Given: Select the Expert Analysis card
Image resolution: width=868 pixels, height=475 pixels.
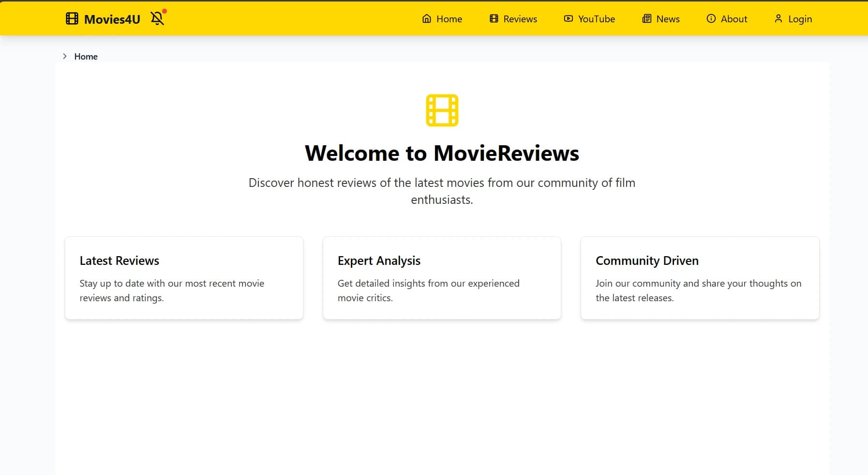Looking at the screenshot, I should 442,278.
